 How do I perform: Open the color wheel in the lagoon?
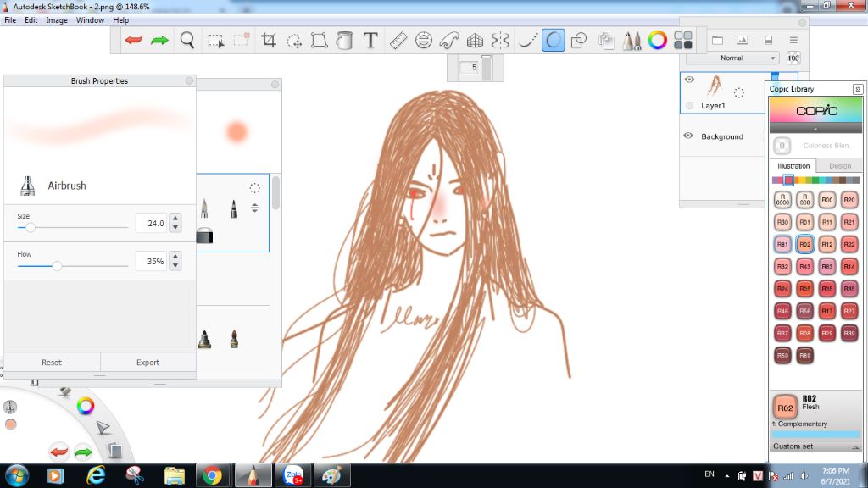click(x=86, y=406)
